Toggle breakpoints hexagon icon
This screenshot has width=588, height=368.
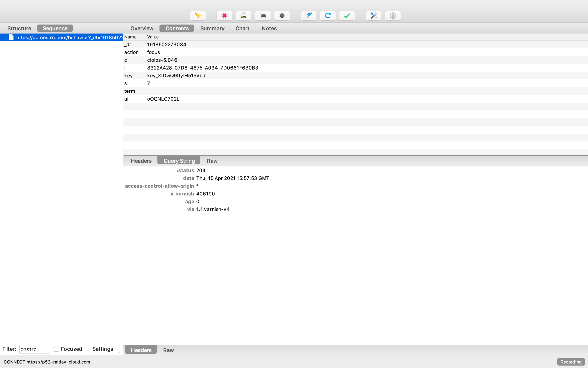pos(282,16)
